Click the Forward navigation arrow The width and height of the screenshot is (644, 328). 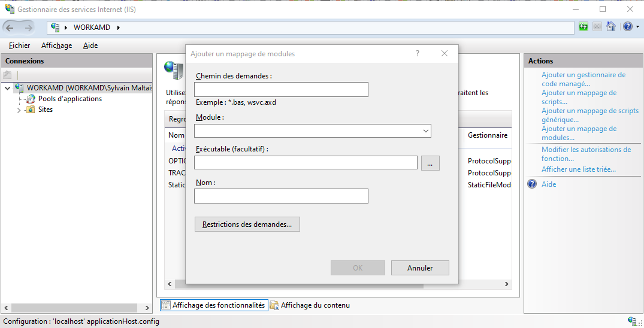pyautogui.click(x=28, y=28)
